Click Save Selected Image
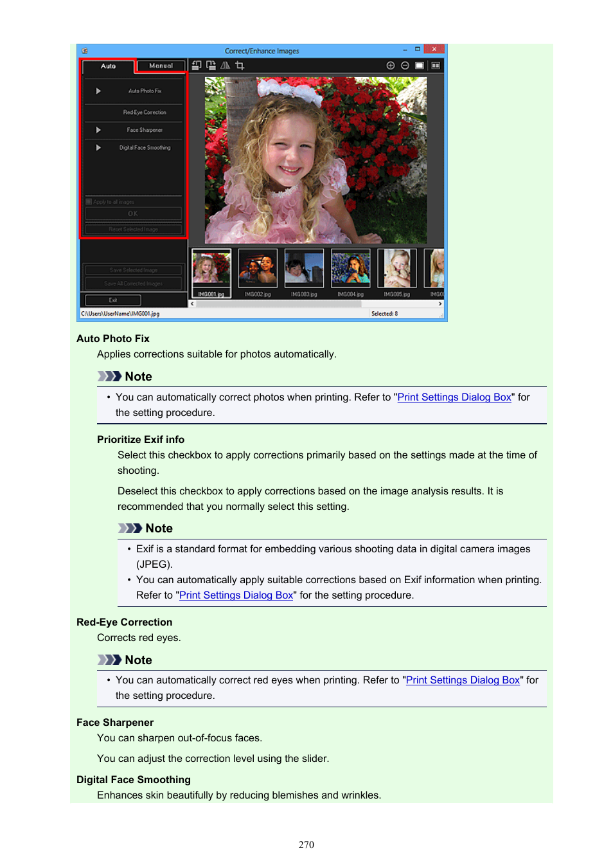613x868 pixels. point(133,270)
